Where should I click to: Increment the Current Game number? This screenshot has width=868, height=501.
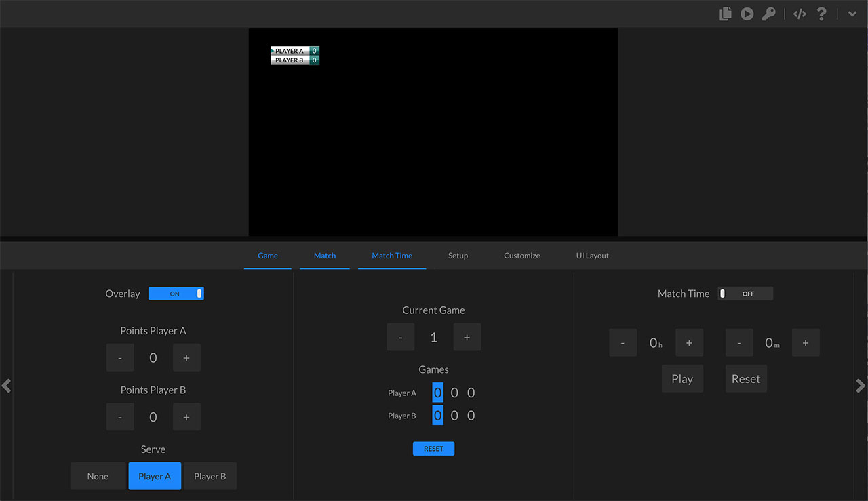point(467,337)
